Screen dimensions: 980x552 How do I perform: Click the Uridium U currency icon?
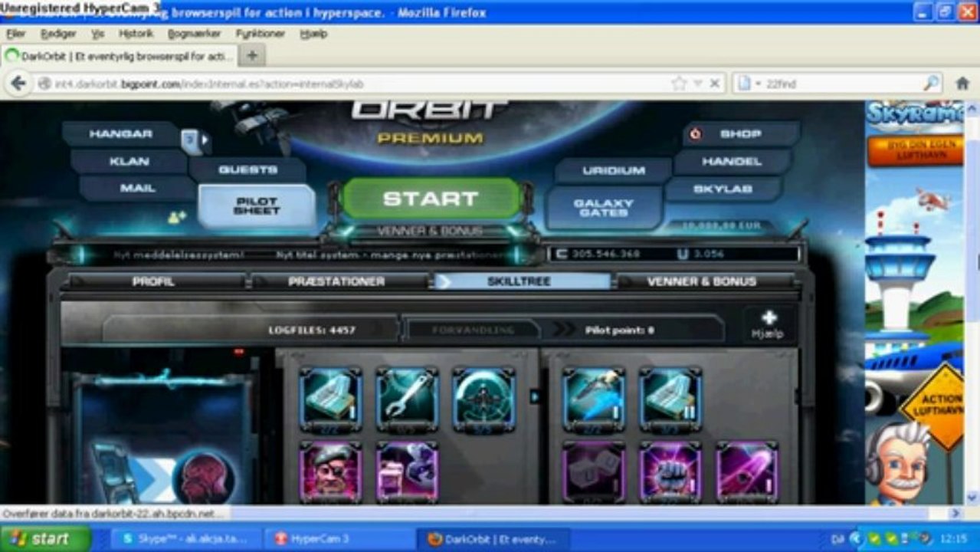[x=683, y=254]
